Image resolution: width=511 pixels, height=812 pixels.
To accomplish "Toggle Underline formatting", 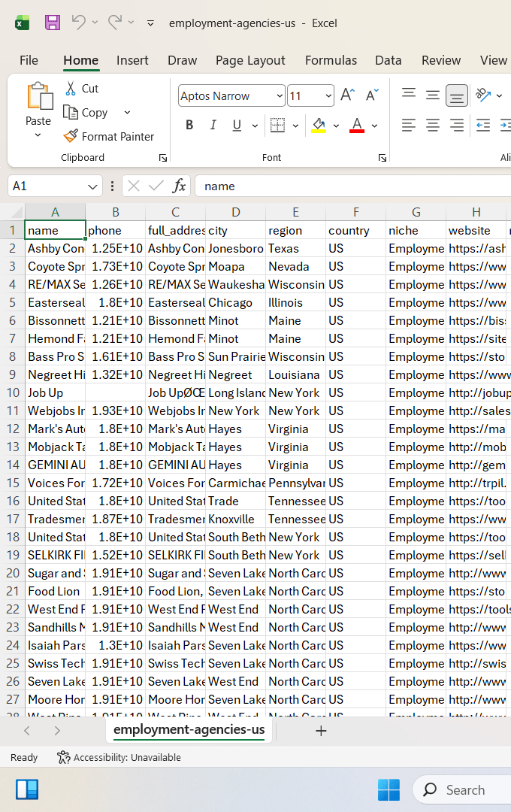I will coord(237,125).
